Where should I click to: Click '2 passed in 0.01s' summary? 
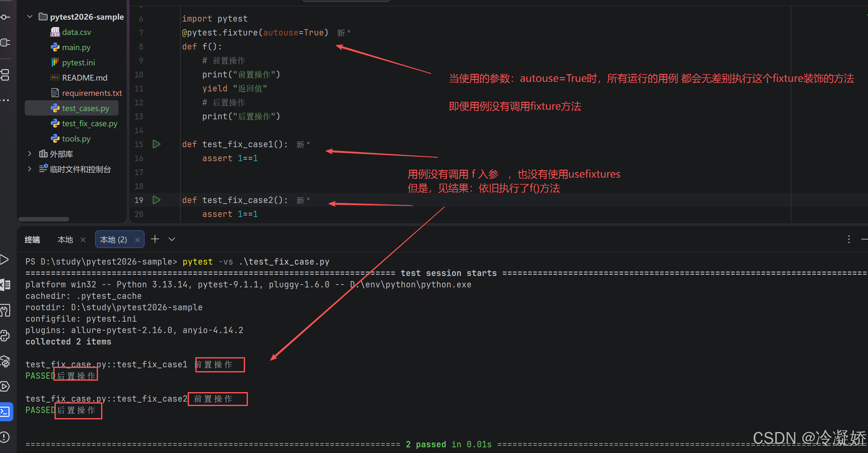449,444
